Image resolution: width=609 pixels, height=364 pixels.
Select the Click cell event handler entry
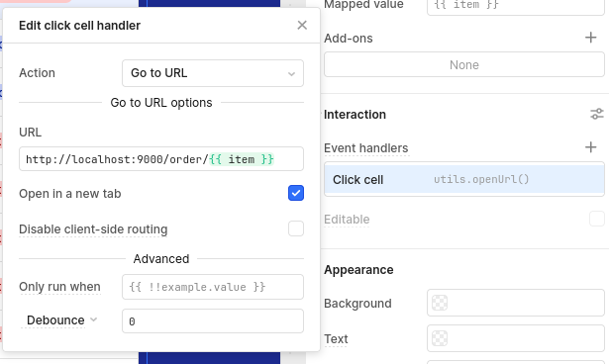464,179
